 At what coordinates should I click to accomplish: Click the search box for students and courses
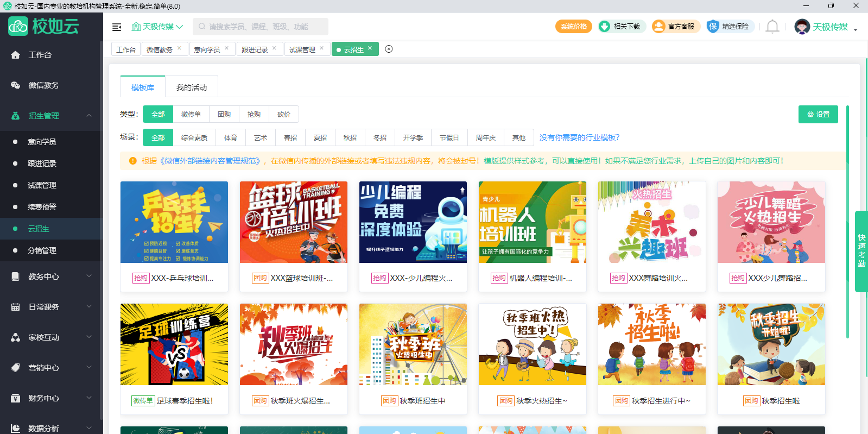coord(261,27)
